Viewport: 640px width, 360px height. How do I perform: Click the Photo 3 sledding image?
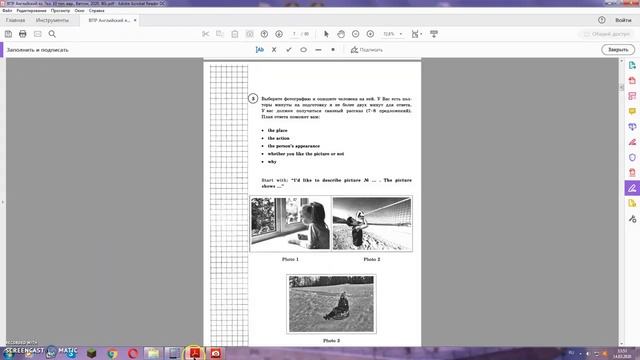[331, 304]
